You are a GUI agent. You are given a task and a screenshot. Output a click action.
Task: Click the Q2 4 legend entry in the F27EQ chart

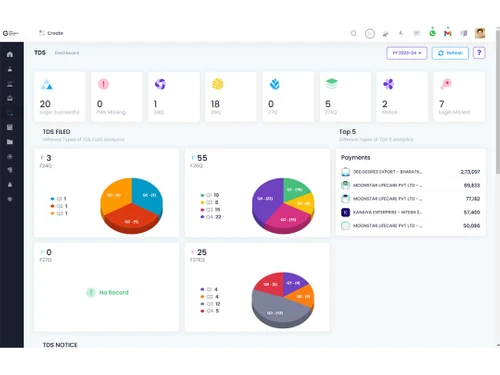coord(209,297)
